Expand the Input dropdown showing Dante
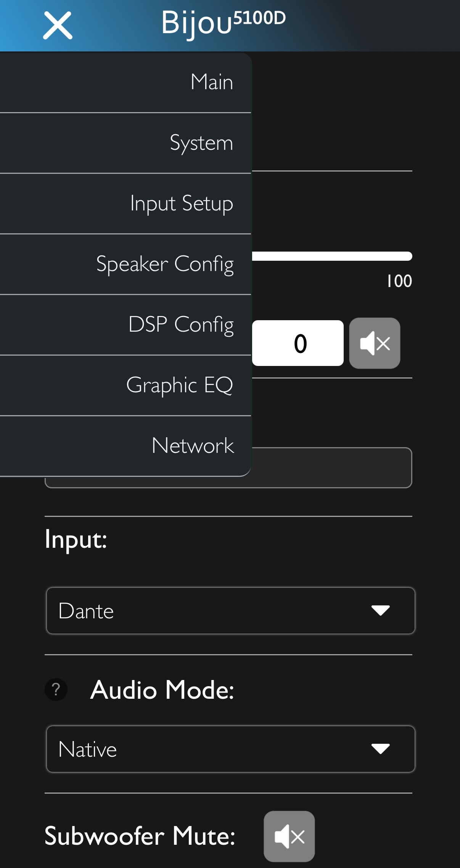460x868 pixels. click(x=230, y=611)
